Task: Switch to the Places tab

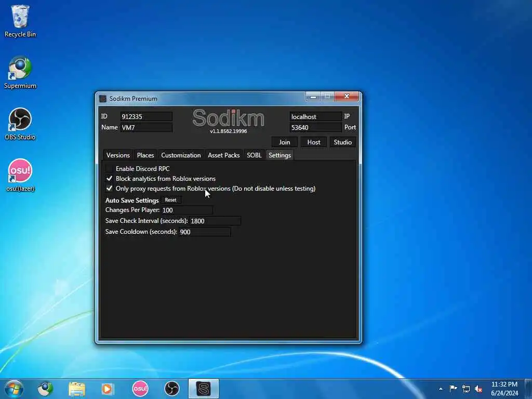Action: (x=145, y=155)
